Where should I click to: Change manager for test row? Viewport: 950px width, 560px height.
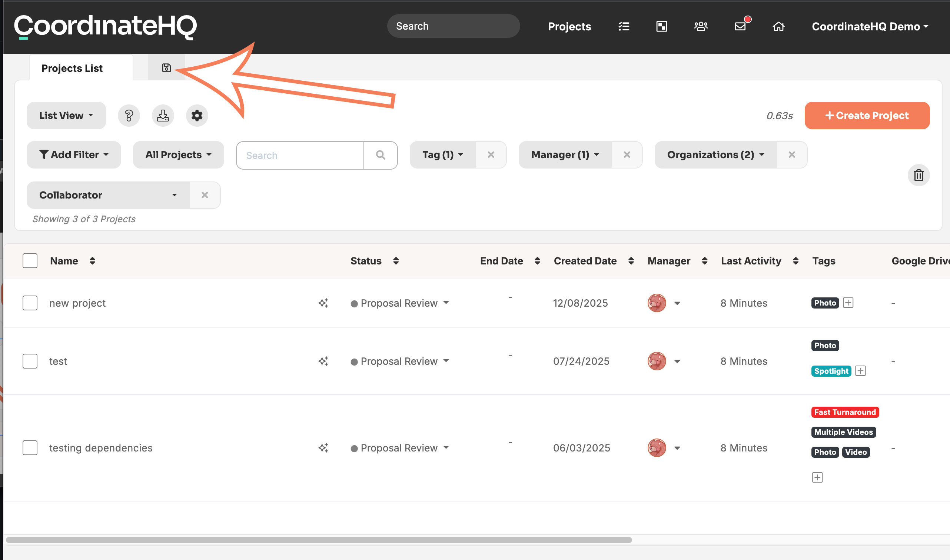click(x=664, y=361)
